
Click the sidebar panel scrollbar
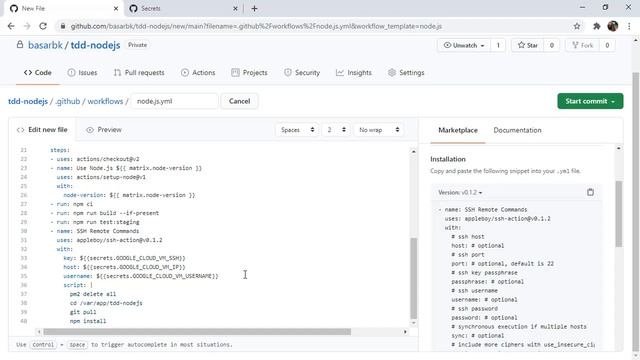point(619,214)
